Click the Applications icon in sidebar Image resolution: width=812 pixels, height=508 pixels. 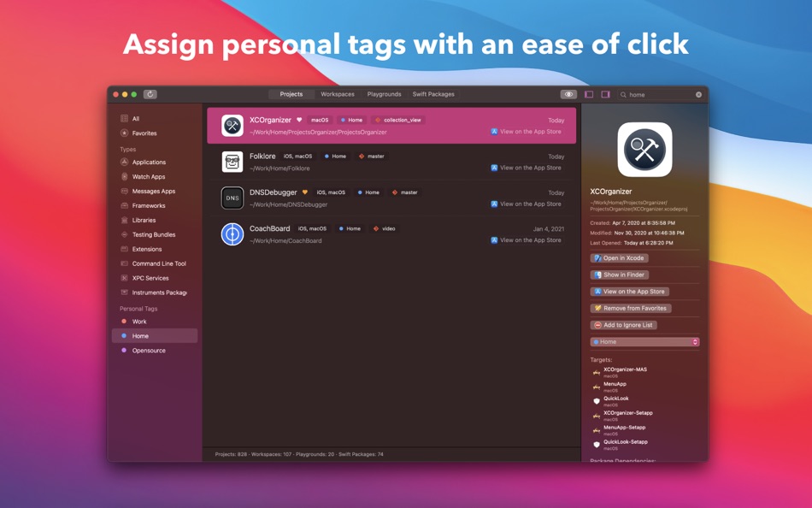click(124, 162)
